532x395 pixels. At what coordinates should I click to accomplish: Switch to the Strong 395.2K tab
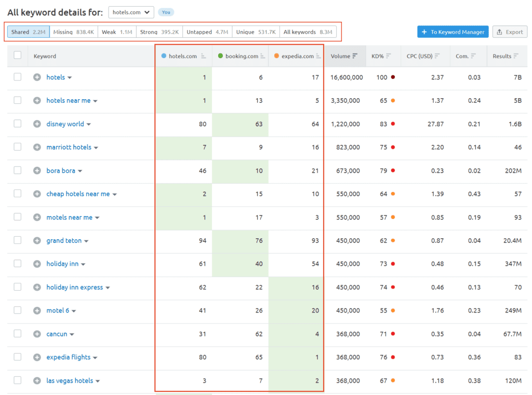coord(159,32)
